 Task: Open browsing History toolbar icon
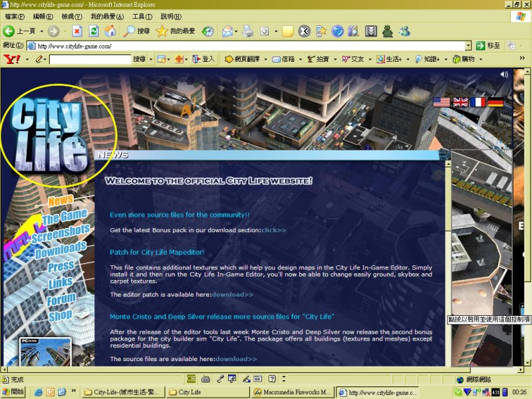(207, 31)
